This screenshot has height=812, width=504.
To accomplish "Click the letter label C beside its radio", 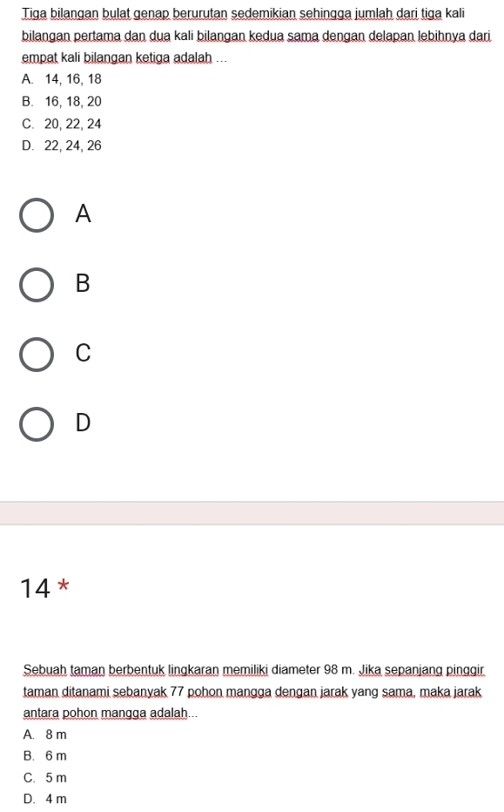I will point(83,353).
